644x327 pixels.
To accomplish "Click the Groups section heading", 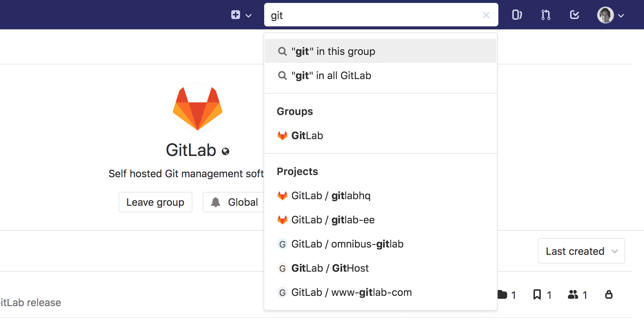I will click(295, 111).
